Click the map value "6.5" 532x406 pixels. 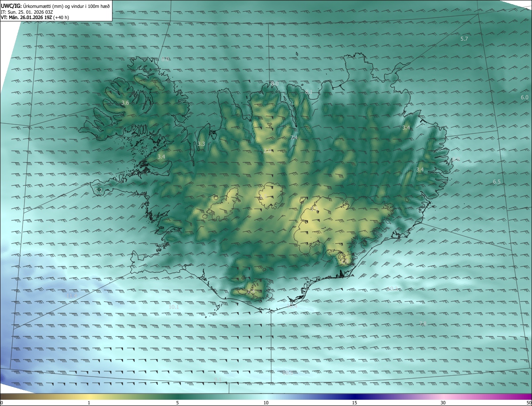coord(497,181)
